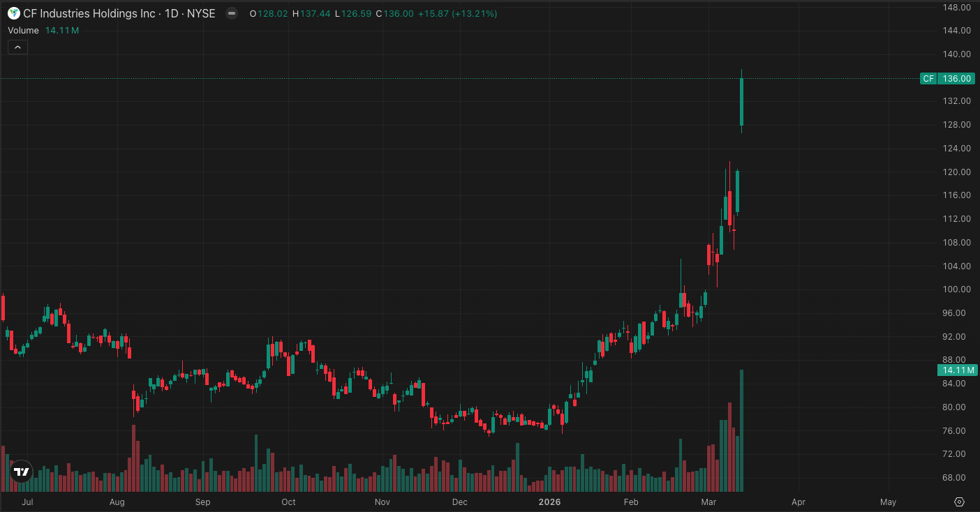Collapse the indicator legend with chevron
Viewport: 980px width, 512px height.
(17, 47)
